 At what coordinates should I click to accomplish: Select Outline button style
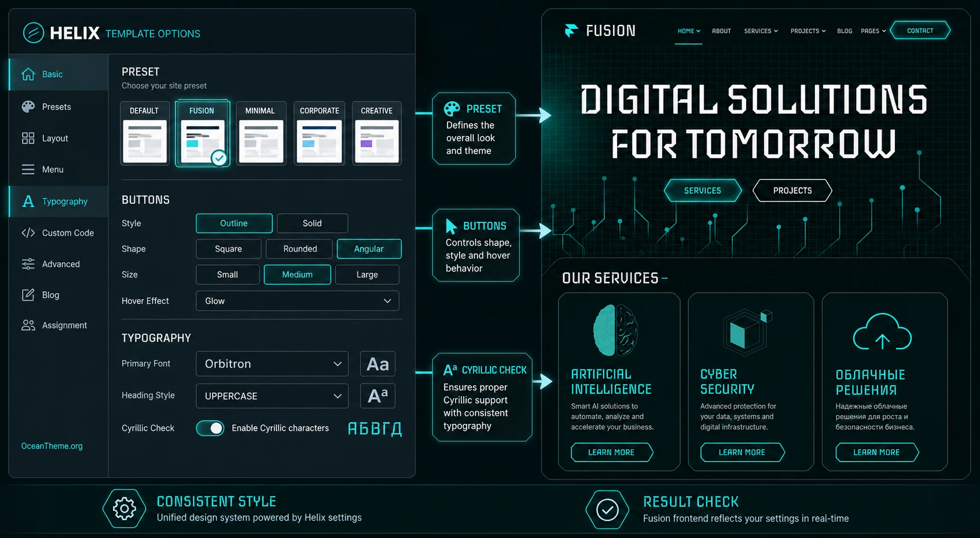point(234,223)
